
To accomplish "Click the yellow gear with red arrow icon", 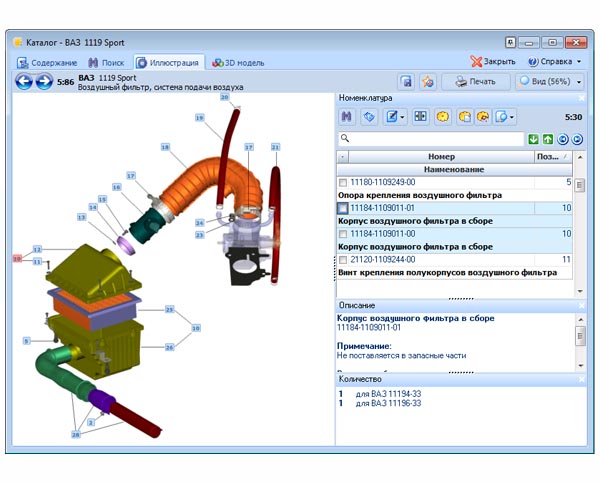I will 483,117.
